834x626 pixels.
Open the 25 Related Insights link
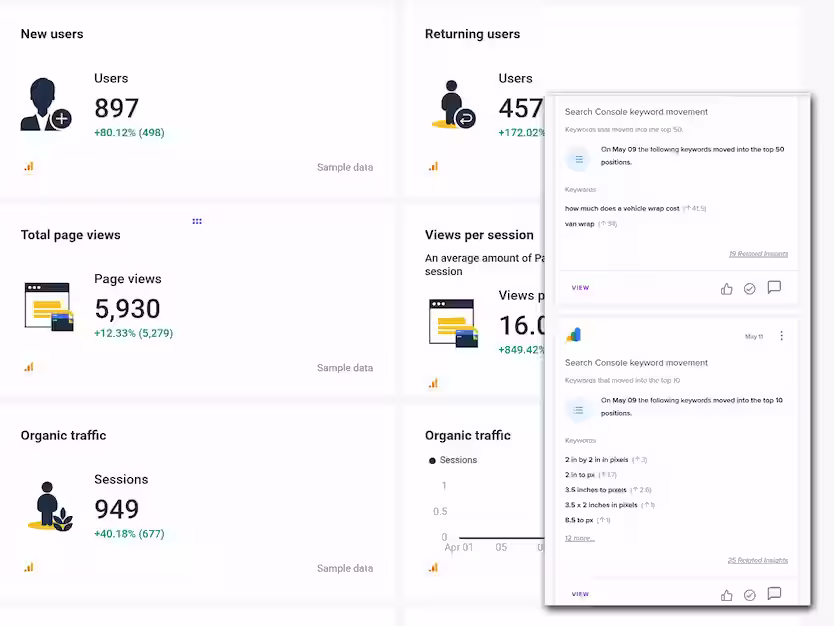click(x=758, y=560)
